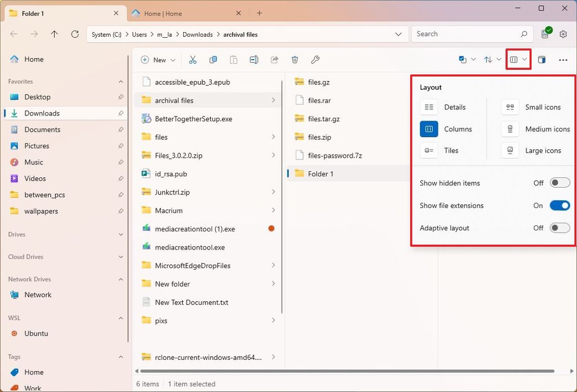Image resolution: width=577 pixels, height=392 pixels.
Task: Delete the selection using trash icon
Action: 294,59
